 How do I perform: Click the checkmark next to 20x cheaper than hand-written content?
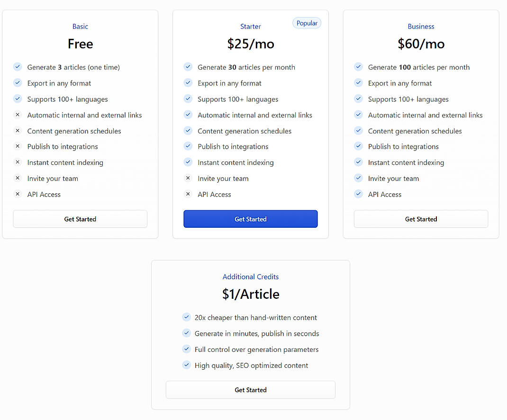tap(187, 317)
